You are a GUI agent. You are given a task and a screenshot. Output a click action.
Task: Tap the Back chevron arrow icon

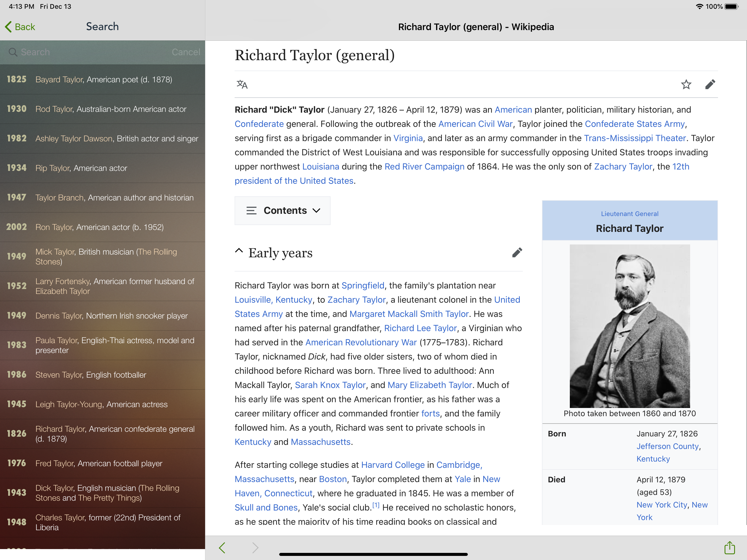click(8, 27)
